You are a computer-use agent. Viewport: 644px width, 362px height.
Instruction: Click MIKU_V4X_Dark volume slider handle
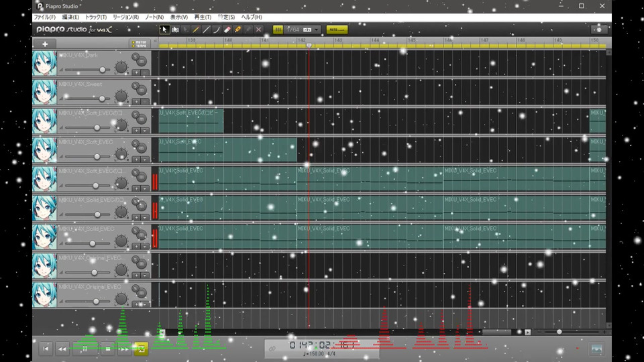click(x=102, y=70)
